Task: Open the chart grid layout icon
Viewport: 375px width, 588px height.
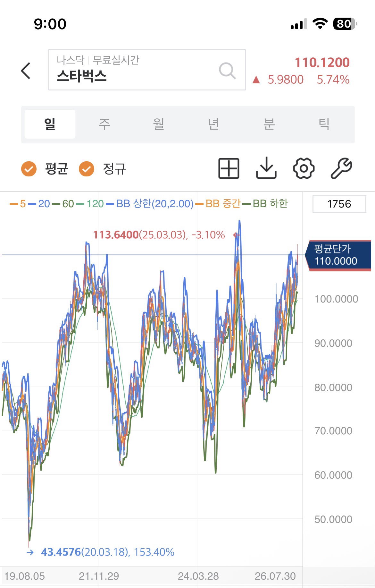Action: [x=229, y=168]
